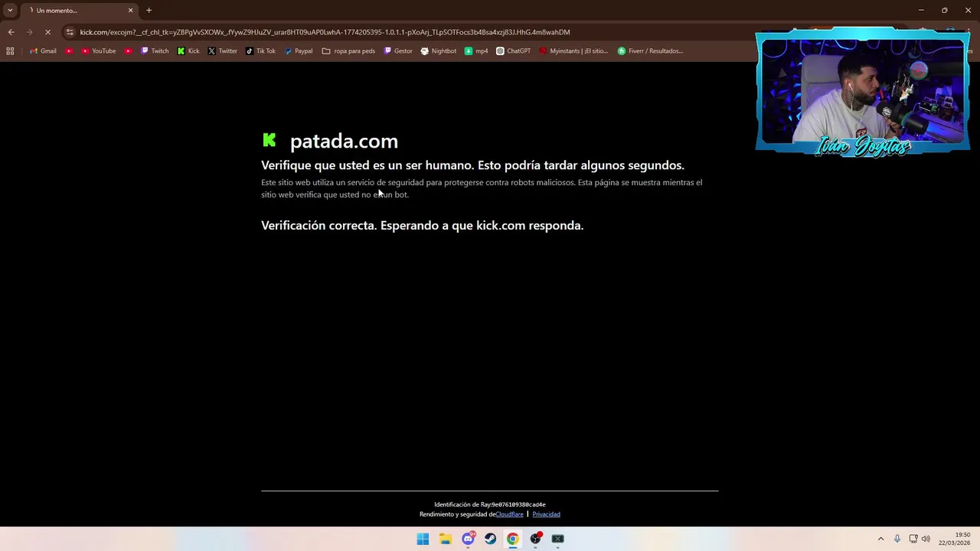Open the Gmail bookmark
The image size is (980, 551).
pyautogui.click(x=43, y=51)
